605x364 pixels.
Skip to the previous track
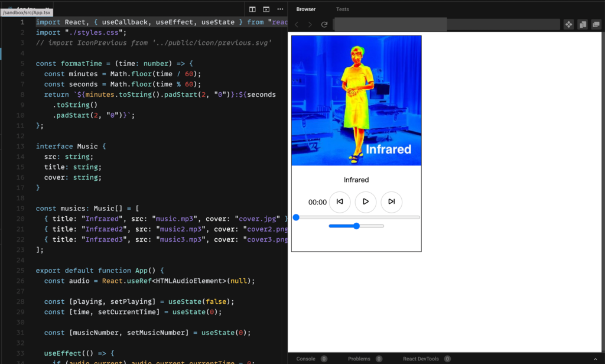pyautogui.click(x=340, y=202)
